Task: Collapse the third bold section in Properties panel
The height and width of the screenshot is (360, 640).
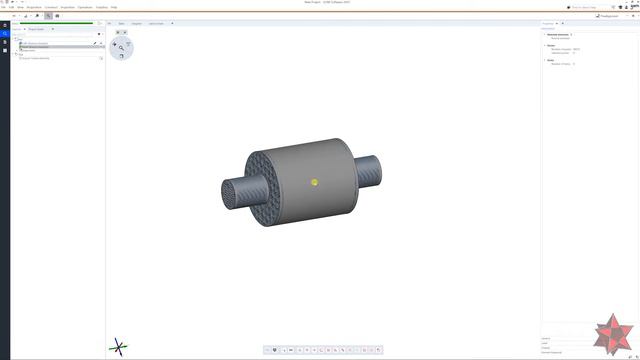Action: click(544, 60)
